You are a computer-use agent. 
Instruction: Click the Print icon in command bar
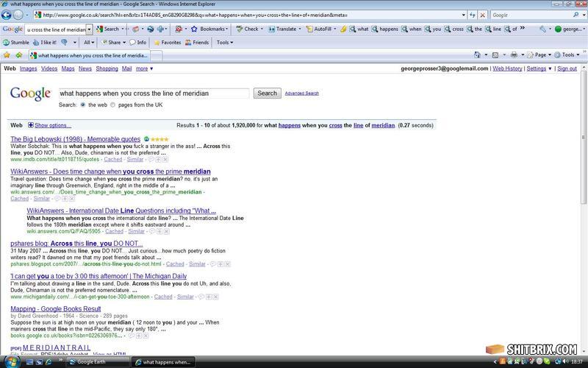[x=514, y=54]
